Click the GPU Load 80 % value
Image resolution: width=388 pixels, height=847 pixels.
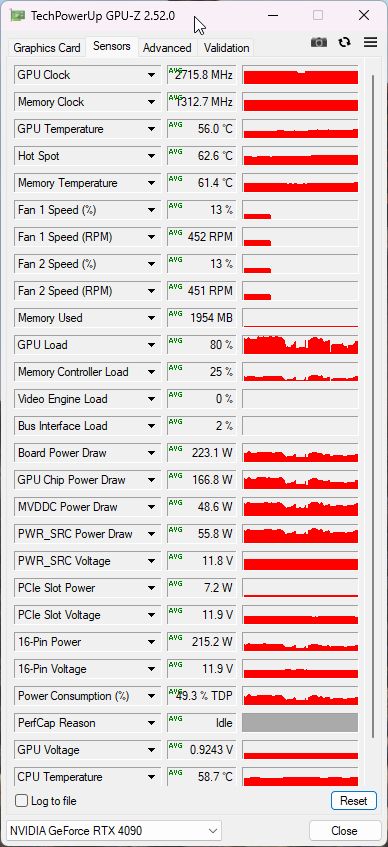click(x=202, y=345)
